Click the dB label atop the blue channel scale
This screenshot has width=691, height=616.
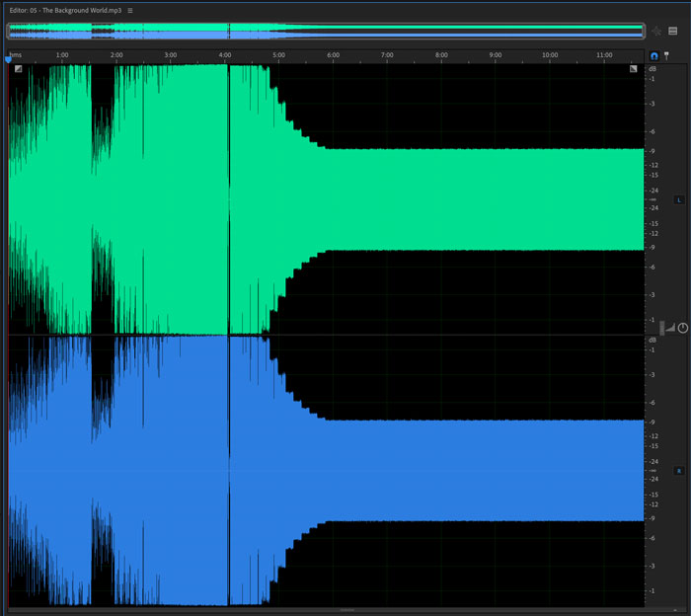tap(653, 341)
